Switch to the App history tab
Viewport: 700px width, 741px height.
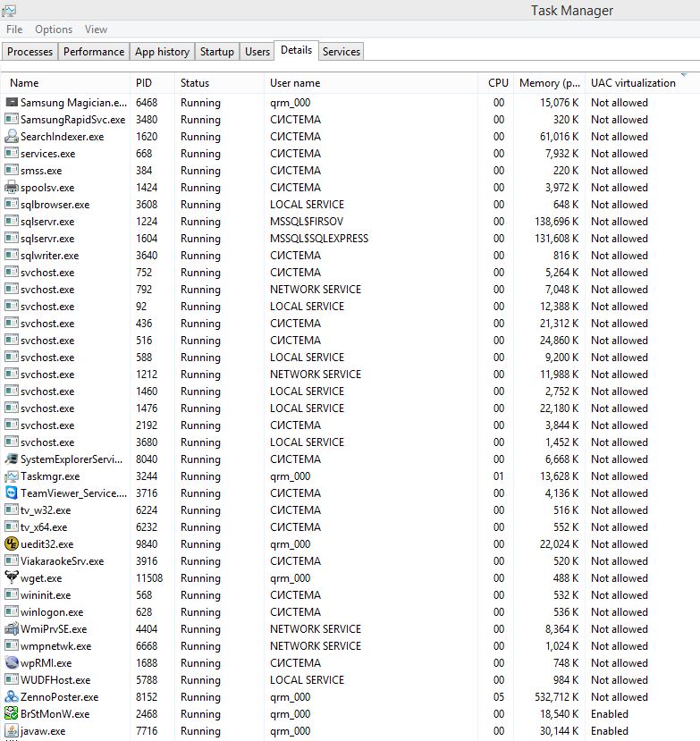[162, 52]
